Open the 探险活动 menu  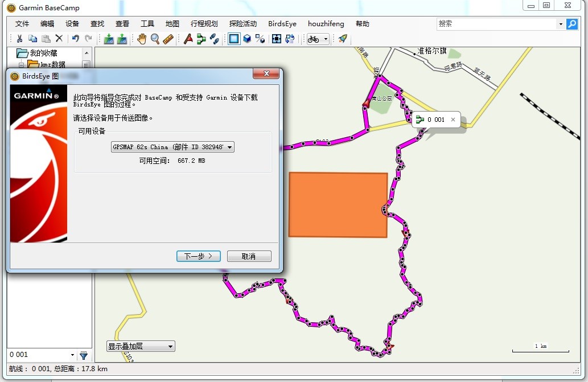point(243,23)
